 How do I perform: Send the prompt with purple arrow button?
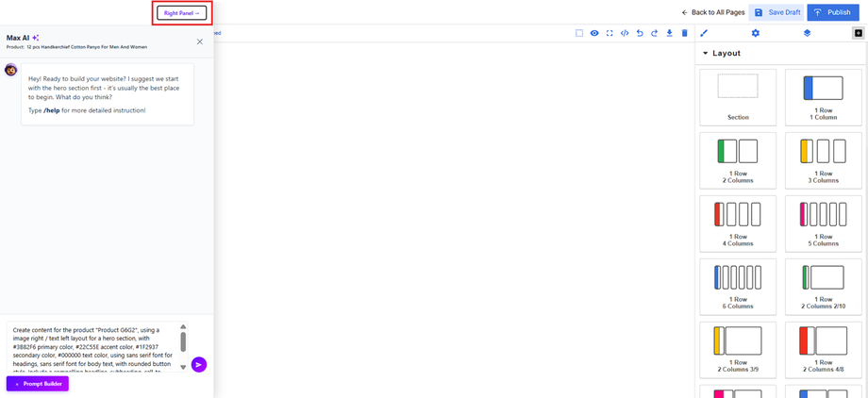[199, 365]
